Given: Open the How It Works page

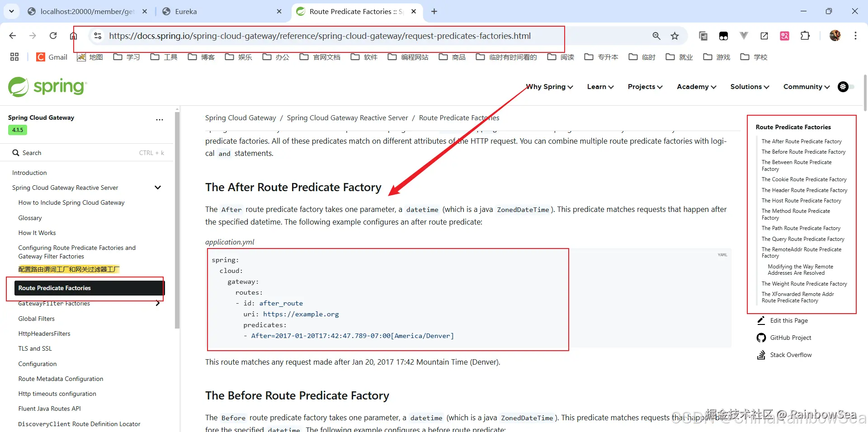Looking at the screenshot, I should coord(37,233).
